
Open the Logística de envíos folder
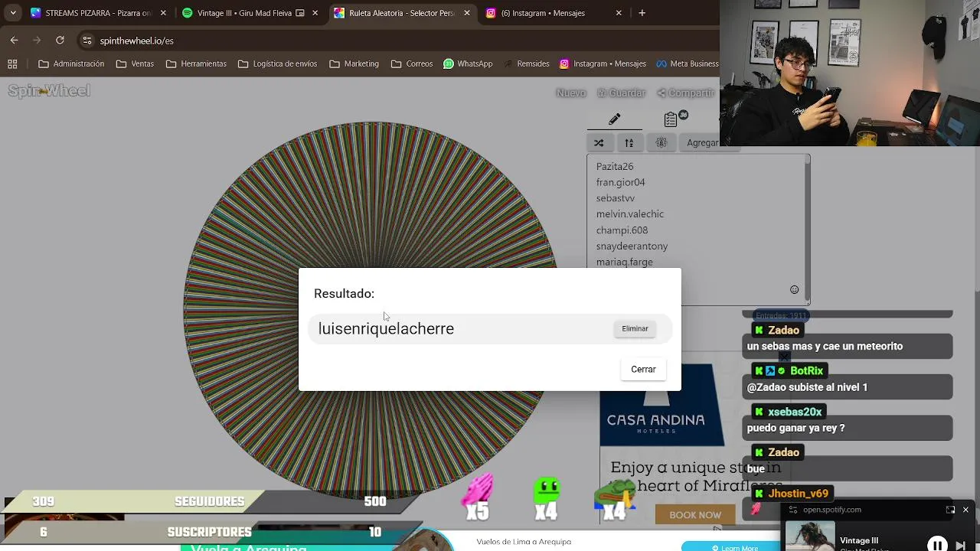click(x=277, y=64)
